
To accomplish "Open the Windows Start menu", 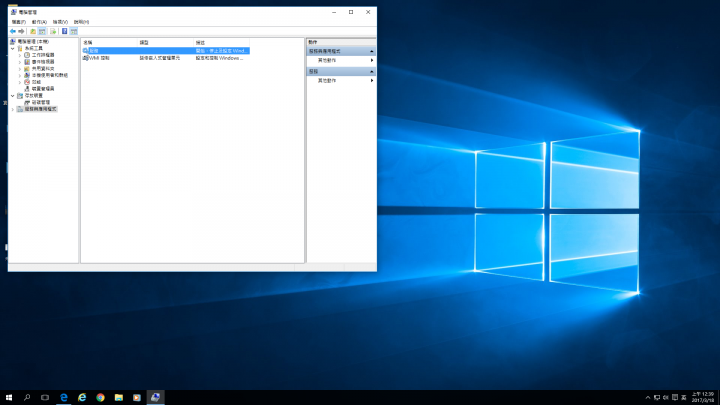I will (x=9, y=397).
